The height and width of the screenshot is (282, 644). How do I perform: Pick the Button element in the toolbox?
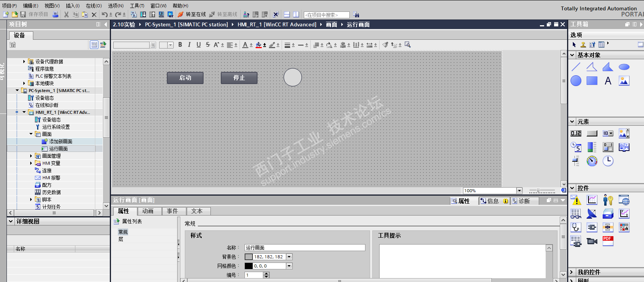[592, 133]
